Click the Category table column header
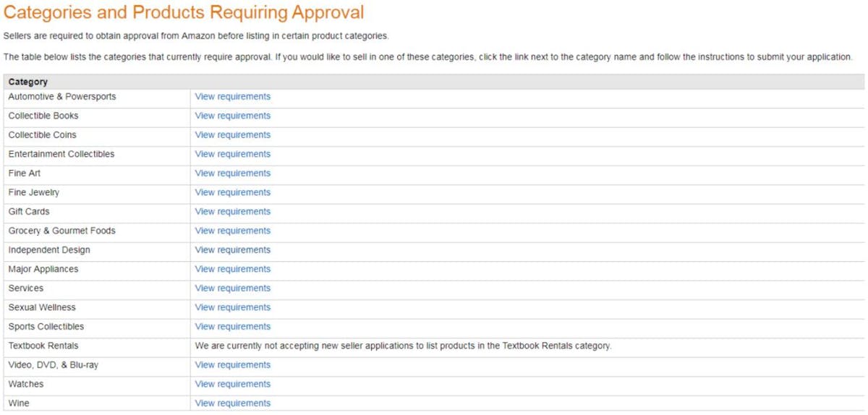Image resolution: width=868 pixels, height=415 pixels. (434, 82)
